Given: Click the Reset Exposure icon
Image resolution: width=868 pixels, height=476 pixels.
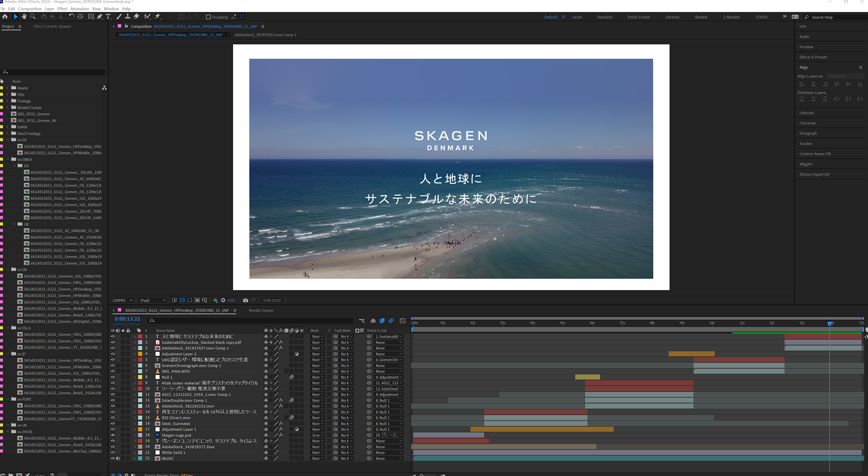Looking at the screenshot, I should click(223, 300).
